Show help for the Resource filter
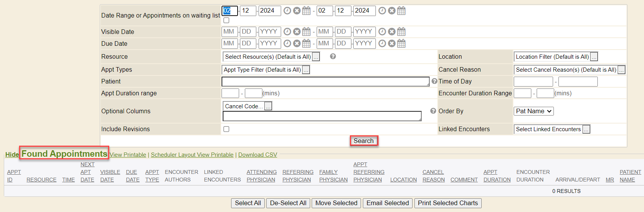This screenshot has width=644, height=212. (333, 56)
